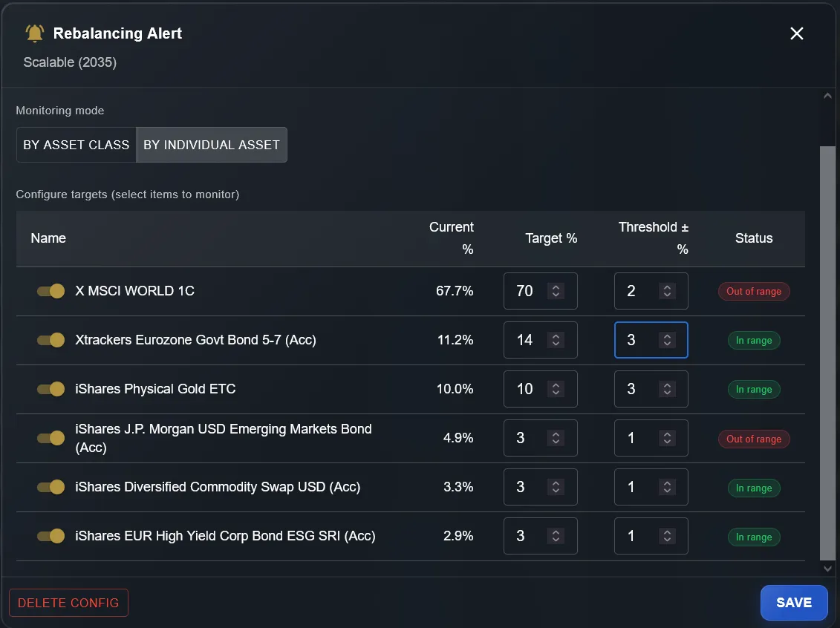Click the scrollbar down arrow
This screenshot has width=840, height=628.
coord(827,567)
